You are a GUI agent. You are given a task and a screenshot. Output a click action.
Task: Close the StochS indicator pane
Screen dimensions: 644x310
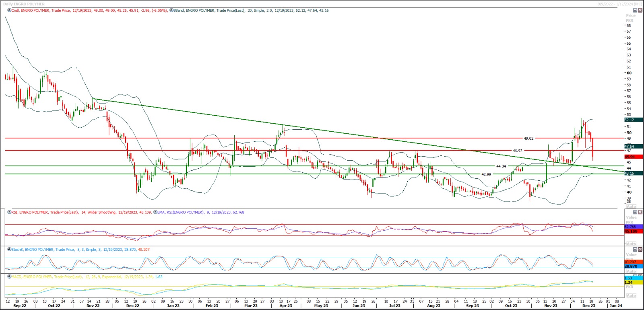[x=640, y=250]
